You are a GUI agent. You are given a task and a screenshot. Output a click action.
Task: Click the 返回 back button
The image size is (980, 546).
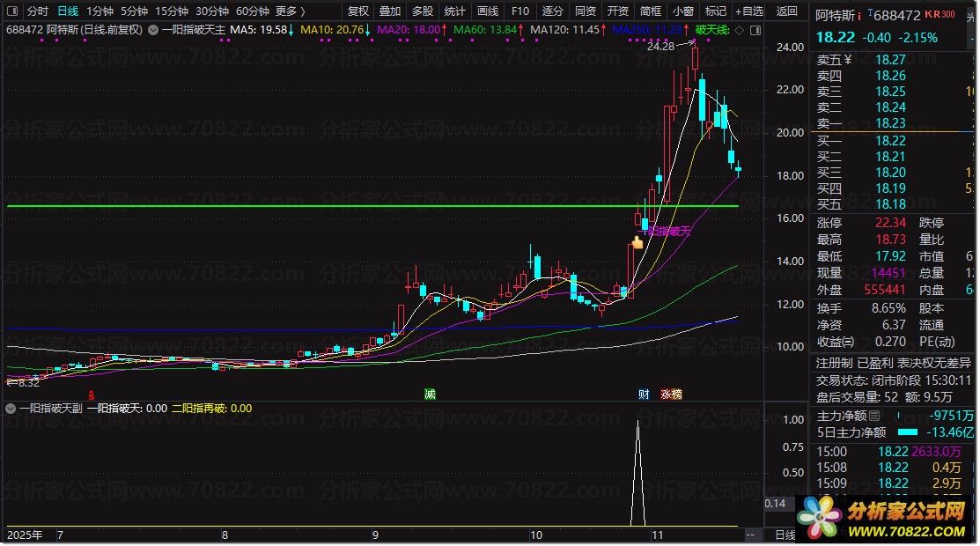coord(787,11)
